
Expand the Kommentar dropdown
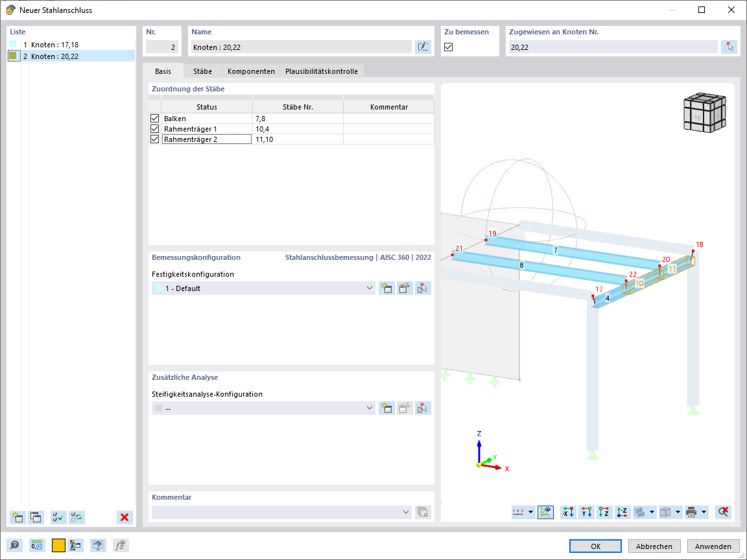tap(405, 512)
